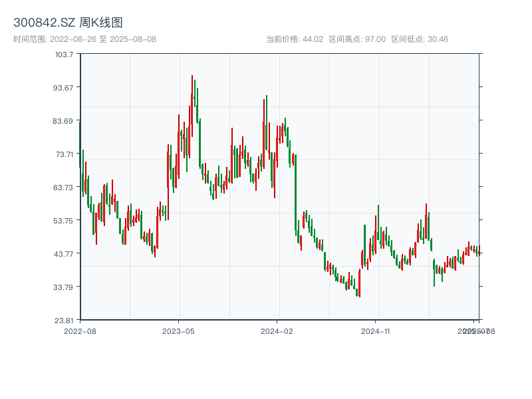
Task: Click the period high 区间高点: 97.00
Action: tap(357, 39)
